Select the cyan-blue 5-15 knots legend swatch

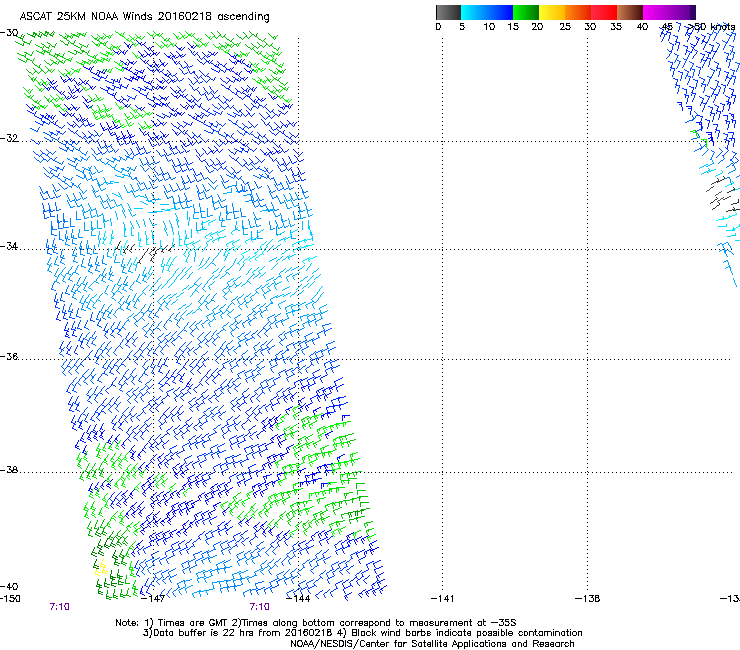click(x=487, y=12)
